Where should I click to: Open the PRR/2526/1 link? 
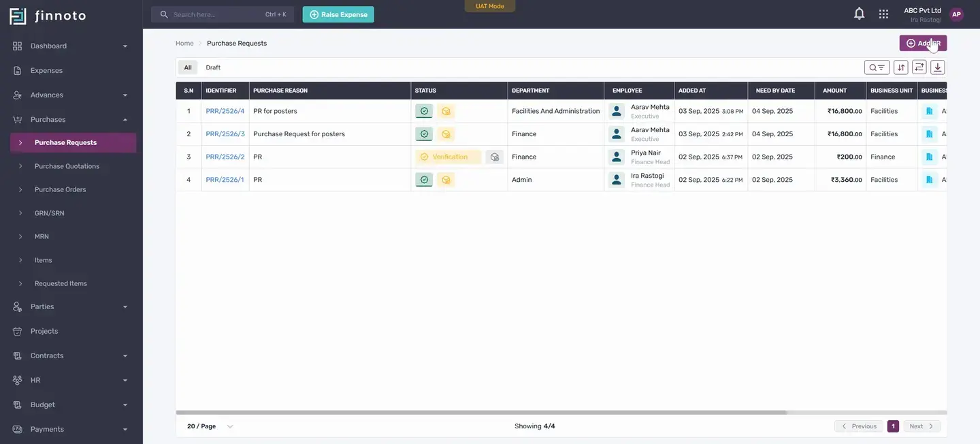coord(225,180)
